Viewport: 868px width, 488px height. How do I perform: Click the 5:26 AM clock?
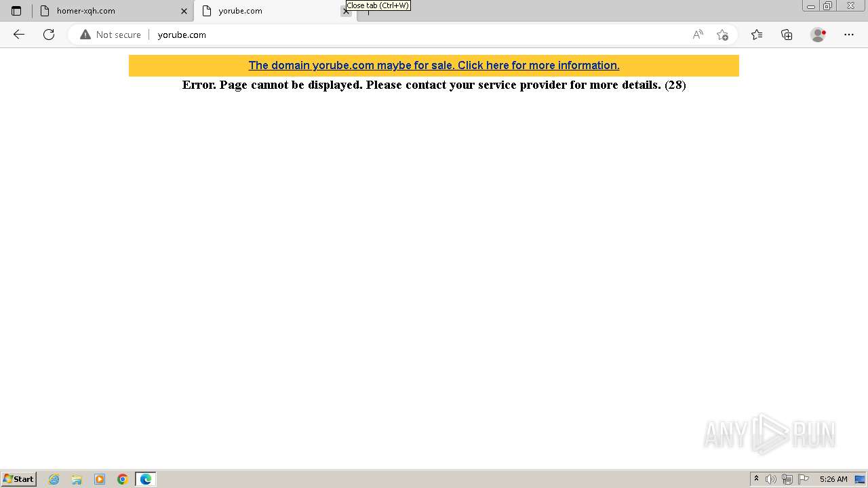(x=833, y=479)
